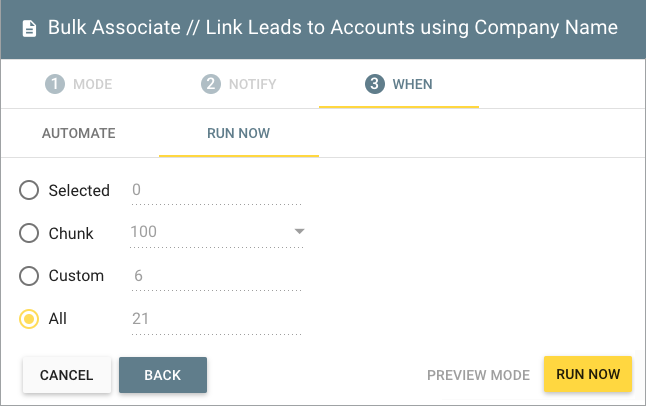Viewport: 646px width, 406px height.
Task: Click the step 2 Notify circle icon
Action: click(210, 84)
